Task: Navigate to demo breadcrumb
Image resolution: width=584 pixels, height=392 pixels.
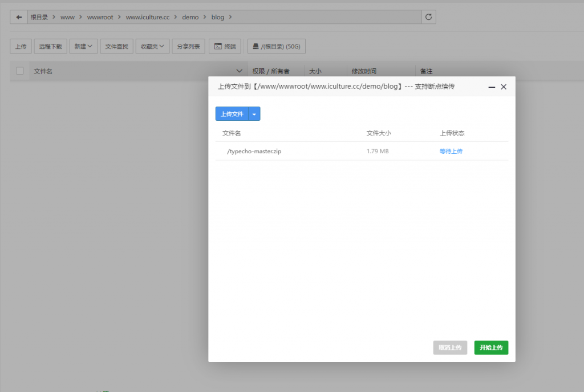Action: pyautogui.click(x=190, y=17)
